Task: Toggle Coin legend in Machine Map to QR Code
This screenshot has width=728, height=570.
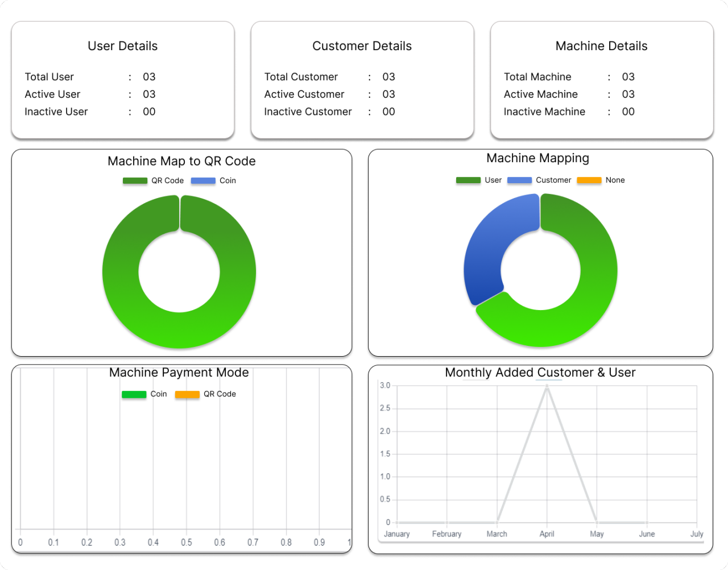Action: tap(213, 181)
